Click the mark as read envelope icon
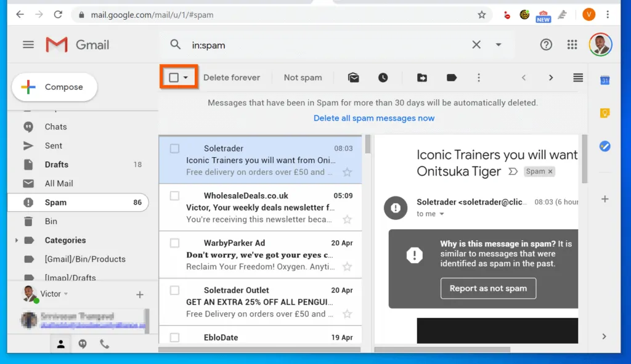This screenshot has height=364, width=631. click(353, 78)
